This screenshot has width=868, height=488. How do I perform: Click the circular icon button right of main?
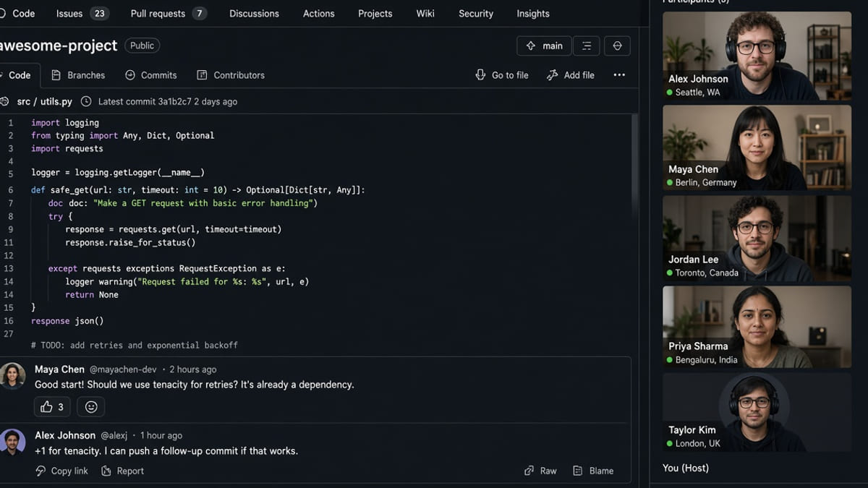tap(617, 46)
